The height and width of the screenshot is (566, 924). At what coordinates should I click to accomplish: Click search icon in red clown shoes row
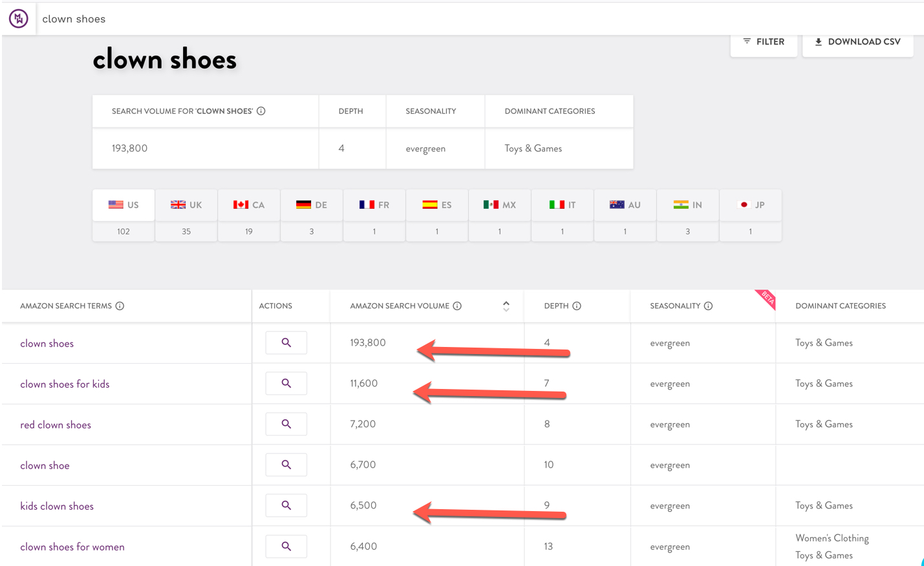pyautogui.click(x=286, y=424)
